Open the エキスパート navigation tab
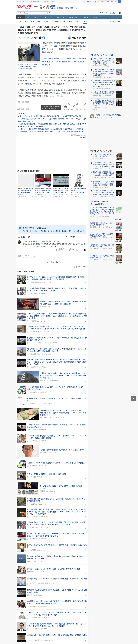138x644 pixels. 48,17
